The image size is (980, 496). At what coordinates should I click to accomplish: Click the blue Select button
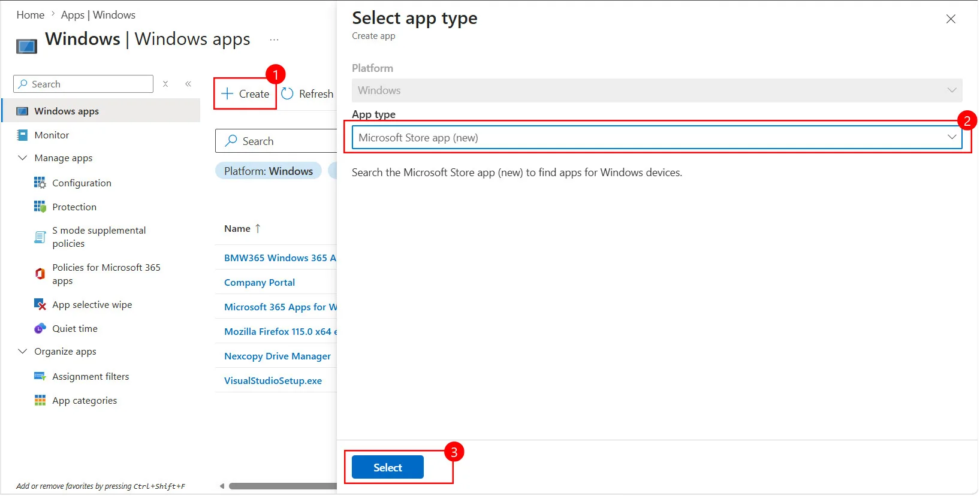388,468
